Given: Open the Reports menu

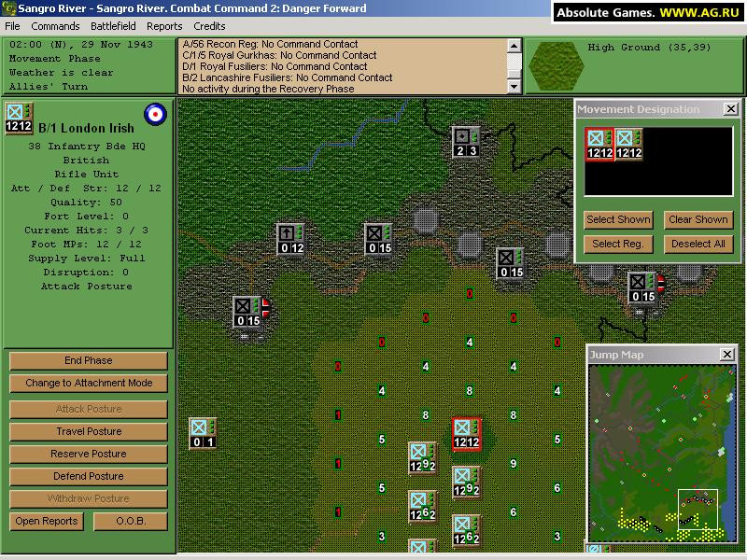Looking at the screenshot, I should pos(164,26).
